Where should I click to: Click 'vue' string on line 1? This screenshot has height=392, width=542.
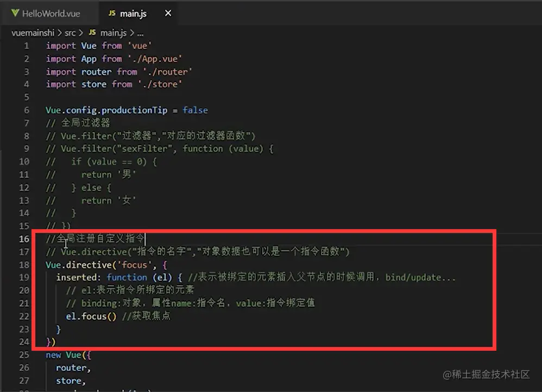pos(140,46)
